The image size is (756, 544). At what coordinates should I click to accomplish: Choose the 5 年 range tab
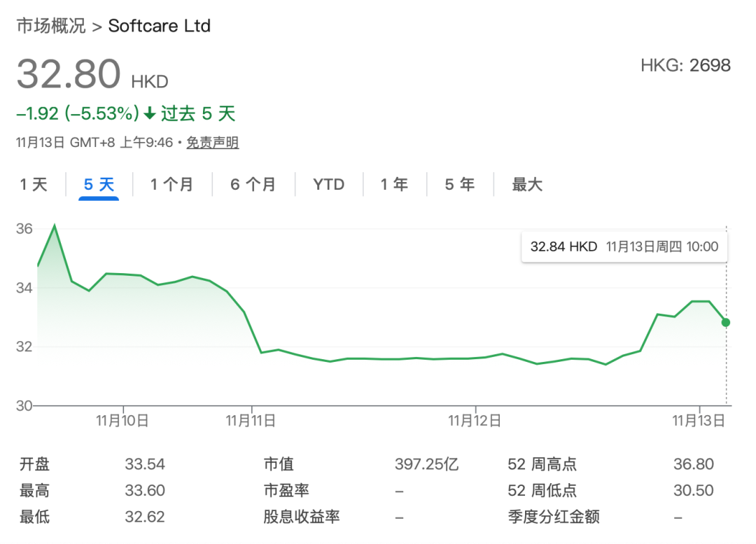click(x=459, y=185)
